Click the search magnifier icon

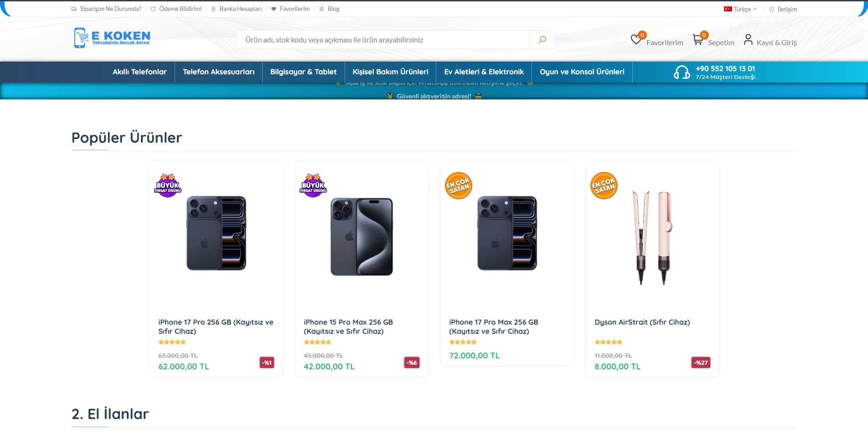coord(542,40)
